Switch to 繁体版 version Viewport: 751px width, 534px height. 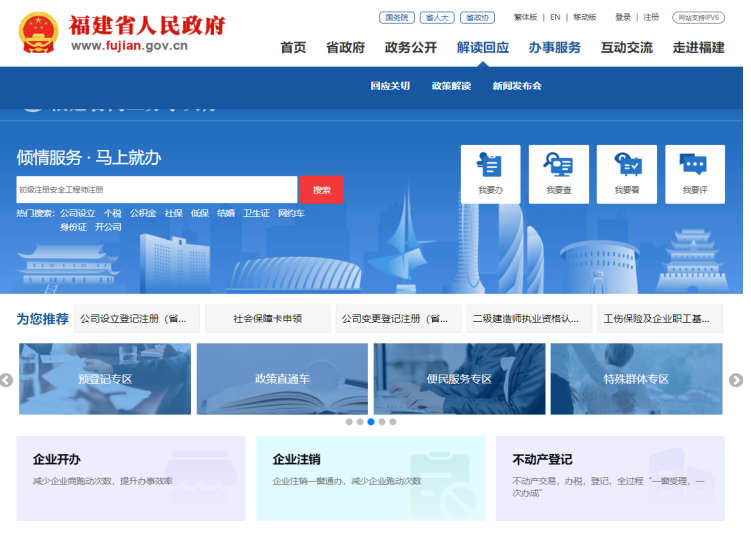(525, 17)
